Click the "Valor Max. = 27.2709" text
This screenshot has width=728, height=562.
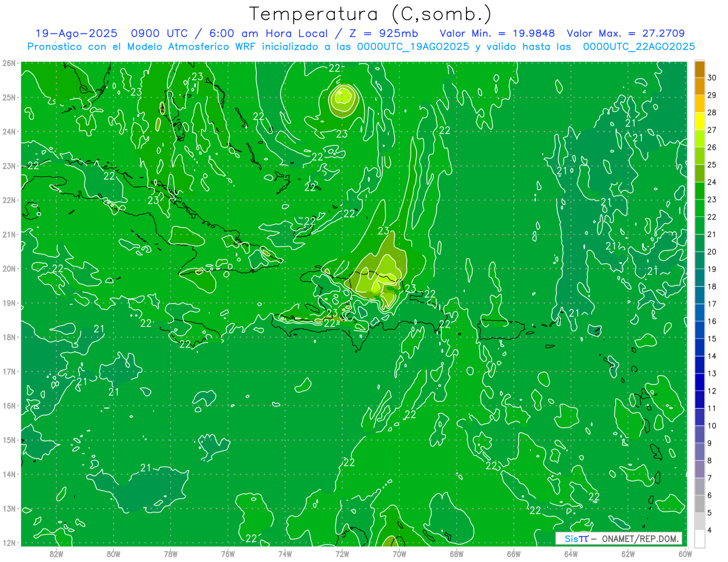click(x=626, y=34)
